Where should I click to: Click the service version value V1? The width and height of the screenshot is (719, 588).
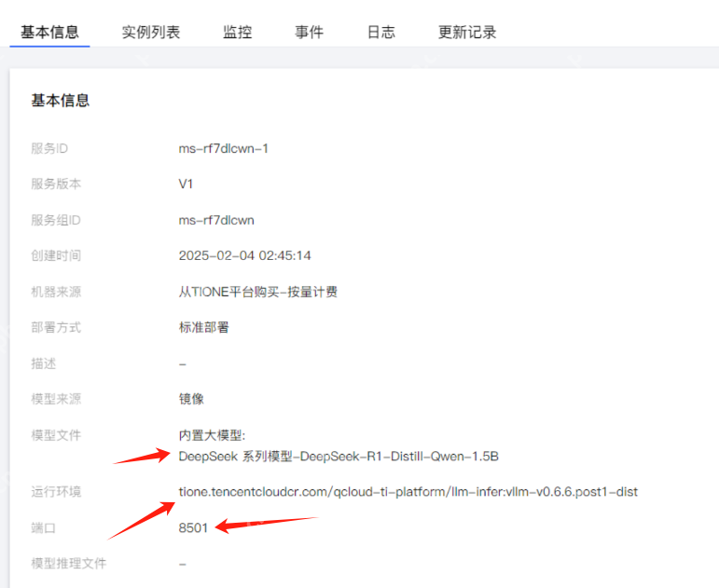coord(186,185)
